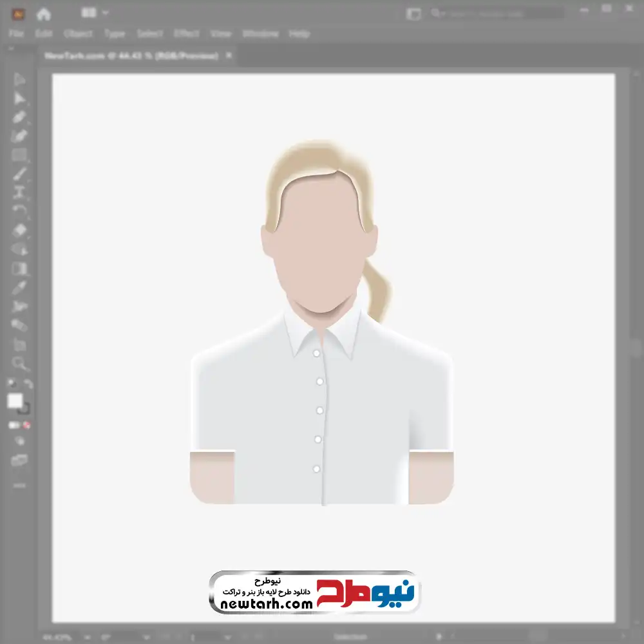Screen dimensions: 644x644
Task: Click the rotate view angle field
Action: tap(119, 638)
